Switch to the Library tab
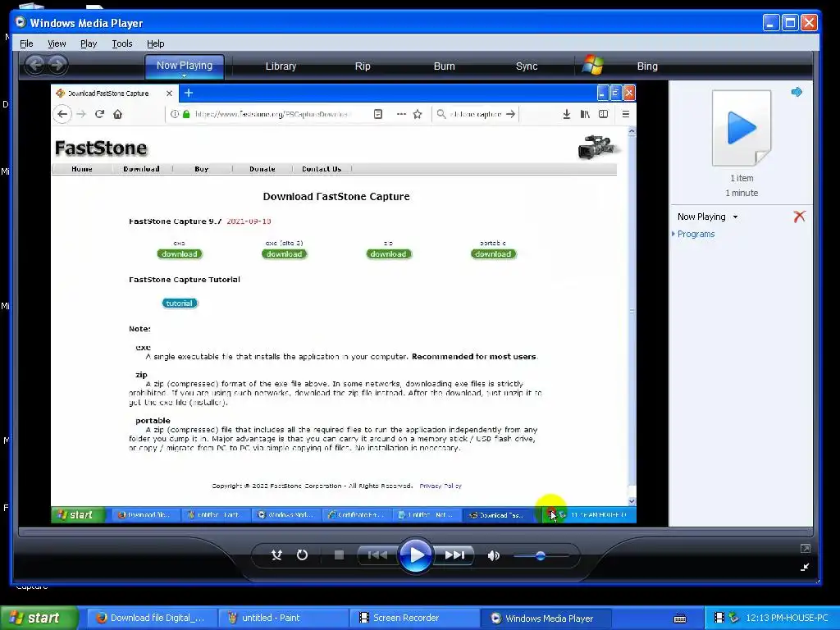Viewport: 840px width, 630px height. pyautogui.click(x=281, y=66)
